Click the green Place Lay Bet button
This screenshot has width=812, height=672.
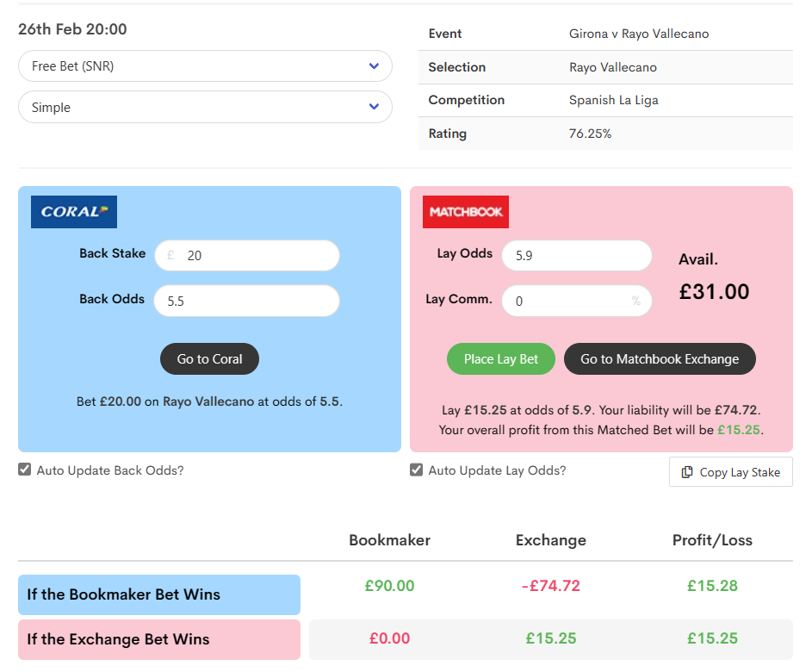point(500,359)
